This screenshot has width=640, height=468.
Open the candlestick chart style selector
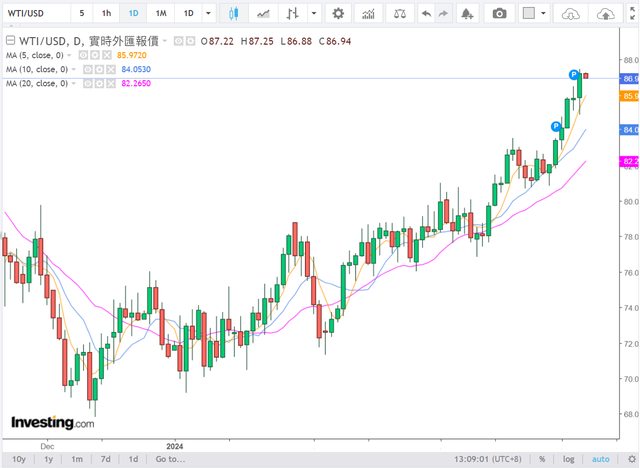[x=234, y=14]
